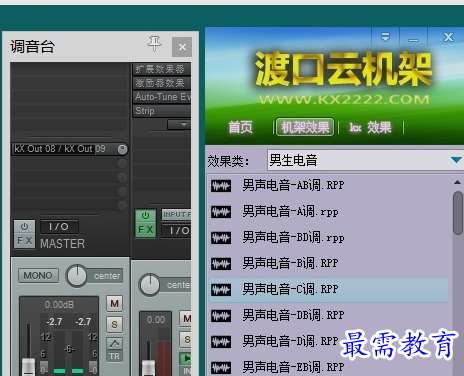Open the Auto-Tune Evo plugin slot
The height and width of the screenshot is (376, 464).
pos(162,97)
